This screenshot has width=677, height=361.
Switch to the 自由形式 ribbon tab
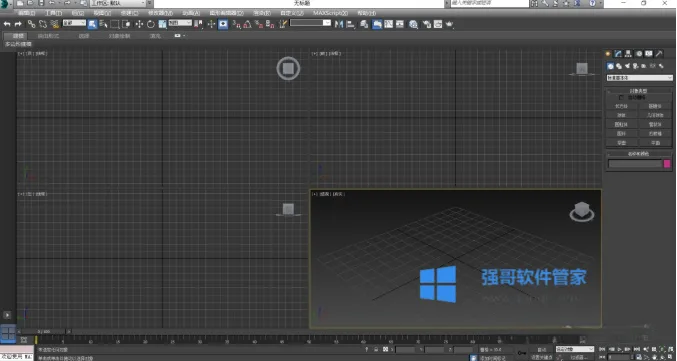[48, 36]
